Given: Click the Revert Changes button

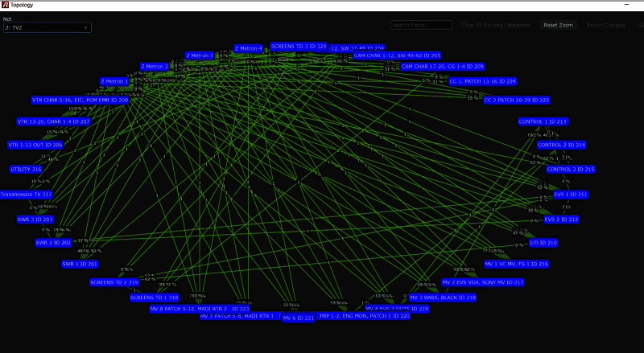Looking at the screenshot, I should click(x=606, y=25).
